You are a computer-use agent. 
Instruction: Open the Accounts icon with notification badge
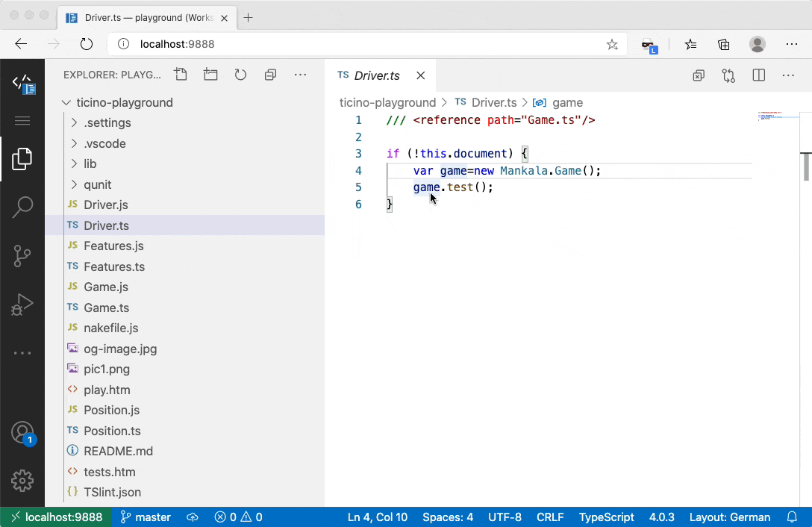pyautogui.click(x=22, y=431)
